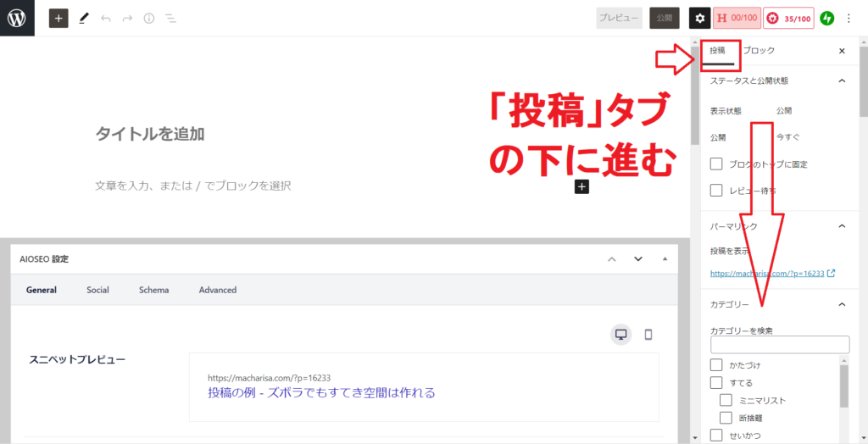The image size is (868, 444).
Task: Click the undo arrow icon
Action: [105, 18]
